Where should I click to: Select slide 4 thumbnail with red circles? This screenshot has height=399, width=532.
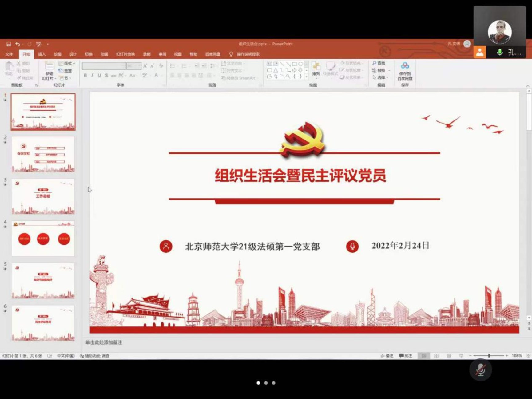tap(43, 239)
